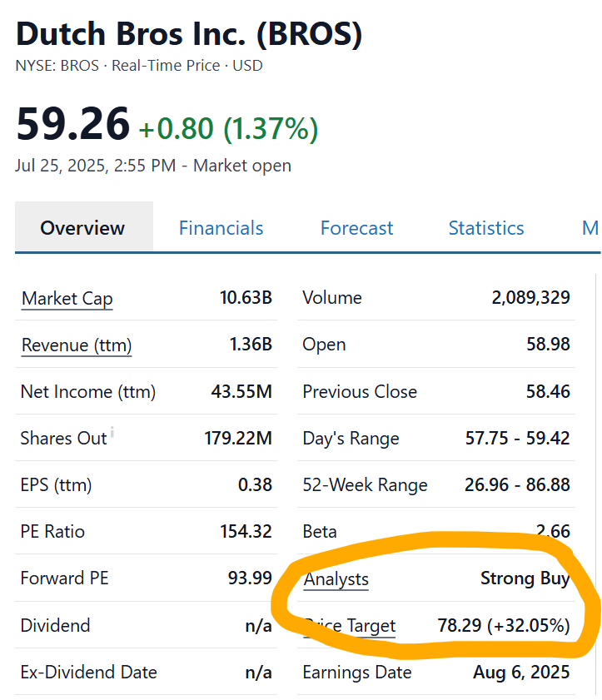This screenshot has height=700, width=602.
Task: Select the 52-Week Range label
Action: 365,485
